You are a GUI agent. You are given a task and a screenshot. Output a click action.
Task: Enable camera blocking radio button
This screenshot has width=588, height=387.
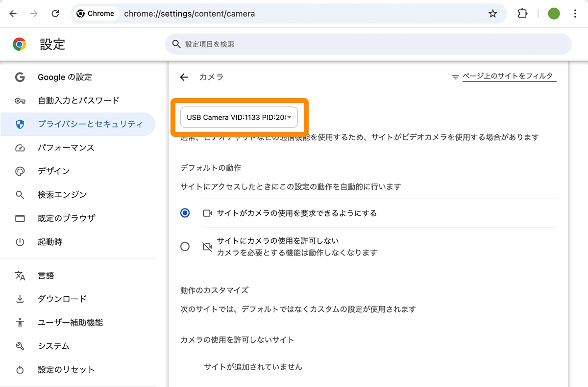tap(185, 246)
